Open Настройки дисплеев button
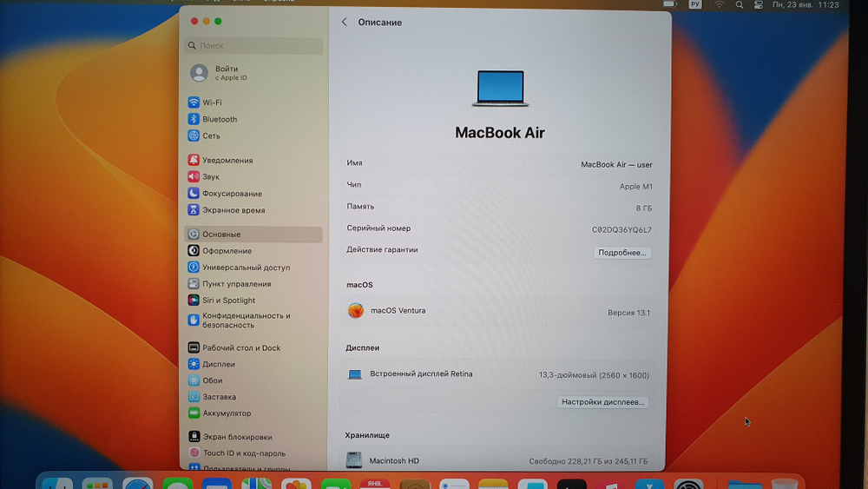The height and width of the screenshot is (489, 868). coord(603,402)
